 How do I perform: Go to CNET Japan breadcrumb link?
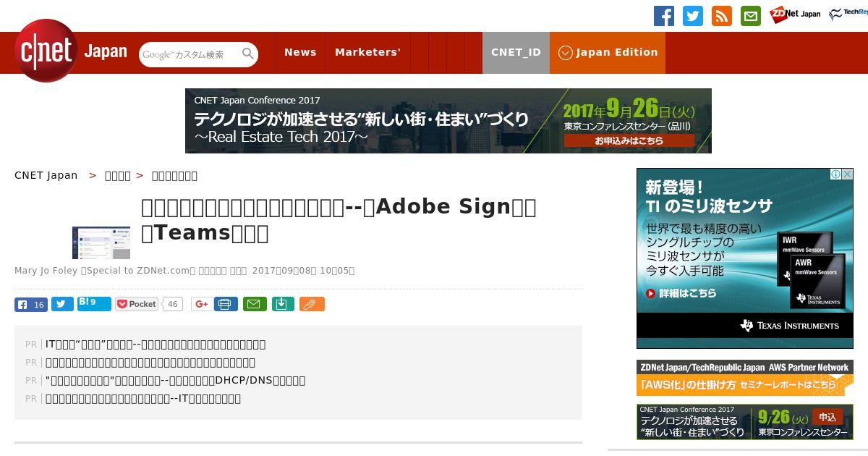coord(46,175)
